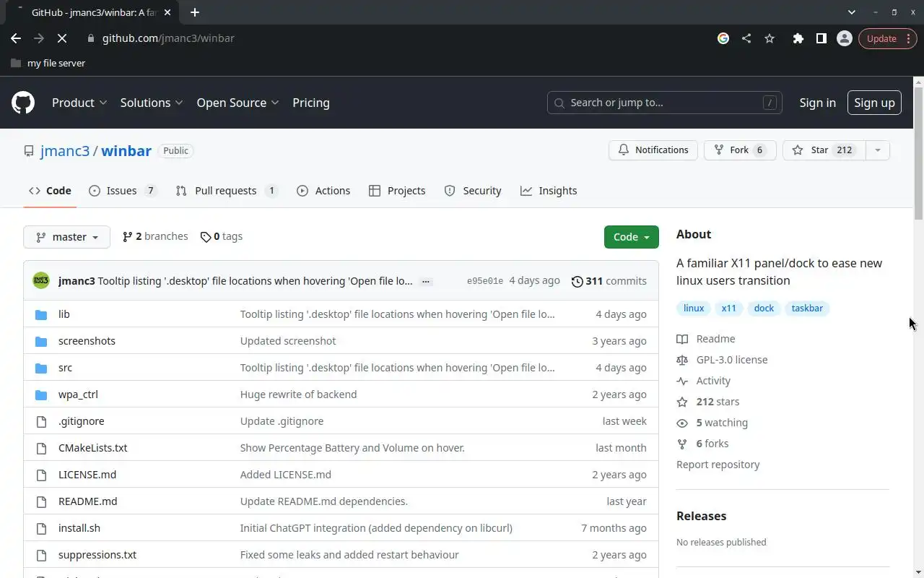Screen dimensions: 924x578
Task: Expand the Product menu
Action: [x=79, y=103]
